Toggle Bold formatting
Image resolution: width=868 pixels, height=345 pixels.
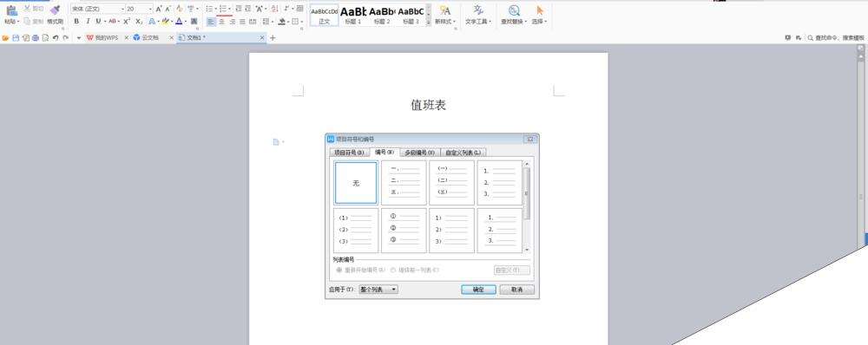click(76, 21)
